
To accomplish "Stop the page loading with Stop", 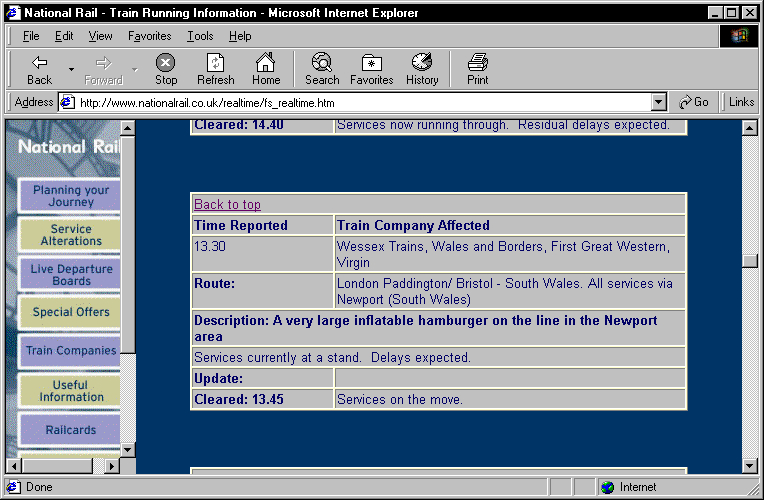I will pos(166,70).
